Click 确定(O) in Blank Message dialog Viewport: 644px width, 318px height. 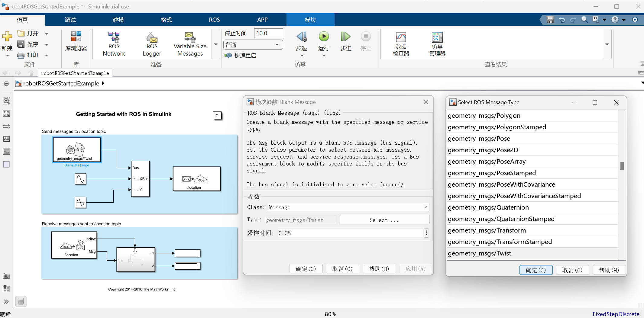click(306, 268)
